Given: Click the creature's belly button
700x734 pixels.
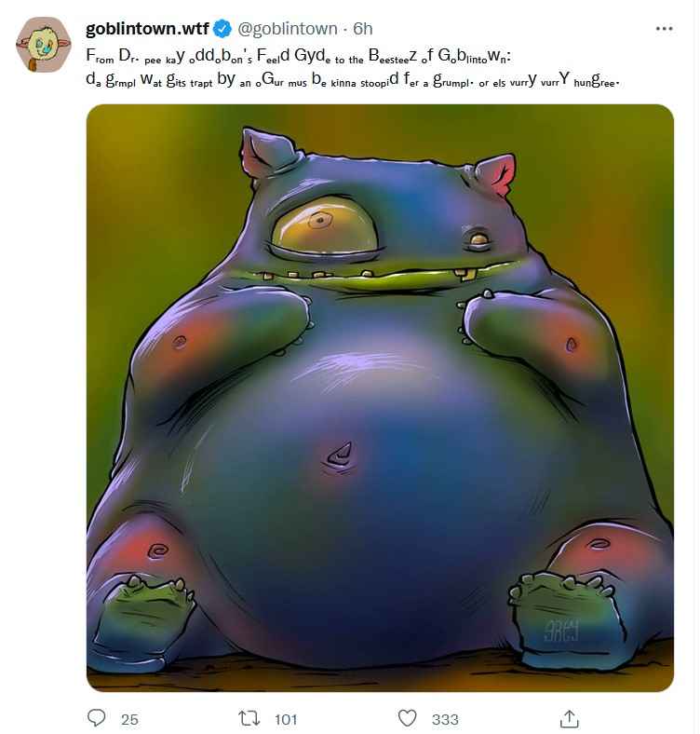Looking at the screenshot, I should tap(340, 455).
